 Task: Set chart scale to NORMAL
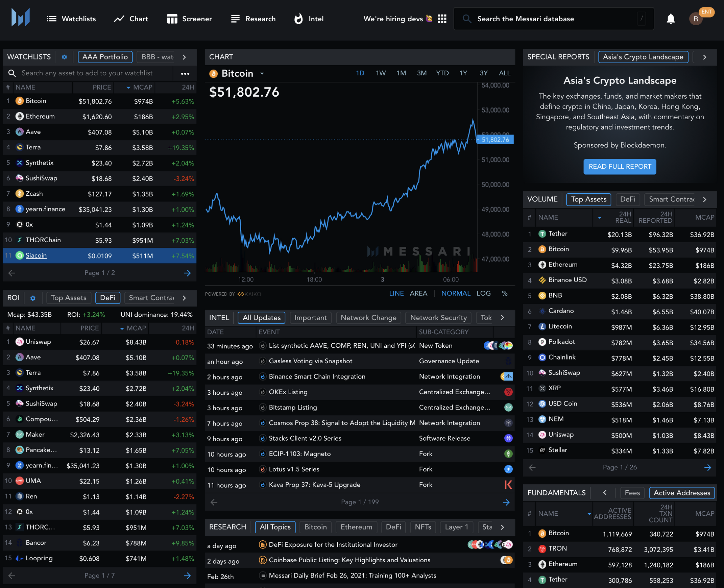pos(456,293)
